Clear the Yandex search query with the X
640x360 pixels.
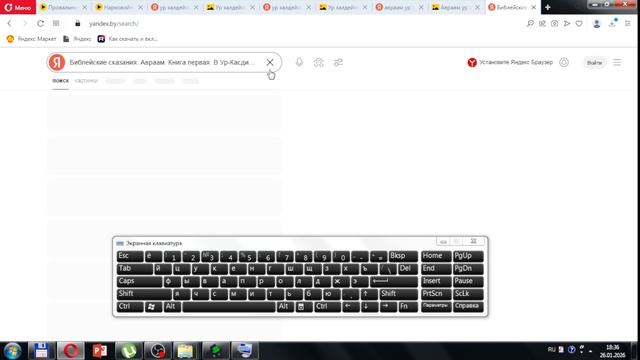(270, 62)
